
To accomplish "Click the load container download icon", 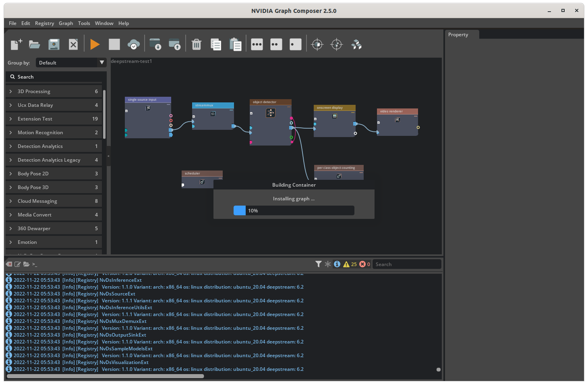I will [x=155, y=44].
